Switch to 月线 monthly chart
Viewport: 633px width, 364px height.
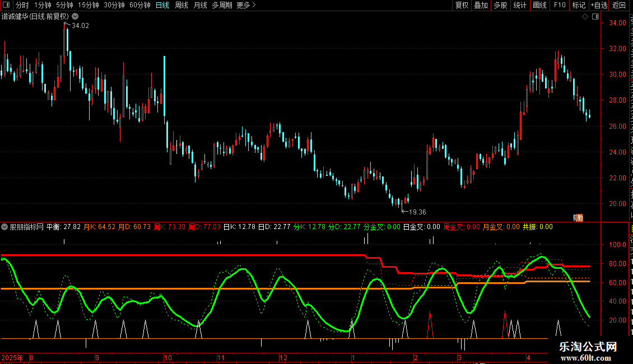(200, 5)
